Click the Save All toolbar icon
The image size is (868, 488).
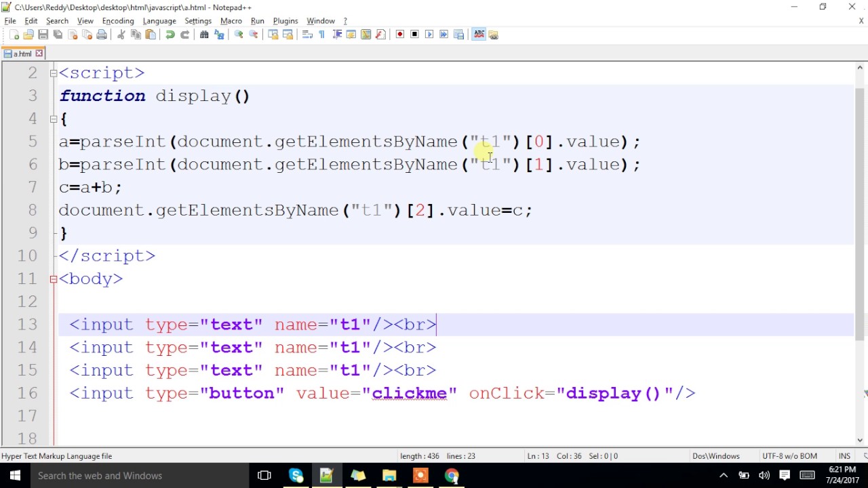point(58,35)
